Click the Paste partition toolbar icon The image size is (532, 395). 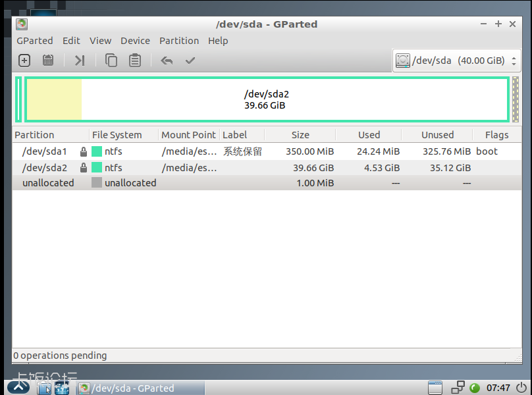135,61
